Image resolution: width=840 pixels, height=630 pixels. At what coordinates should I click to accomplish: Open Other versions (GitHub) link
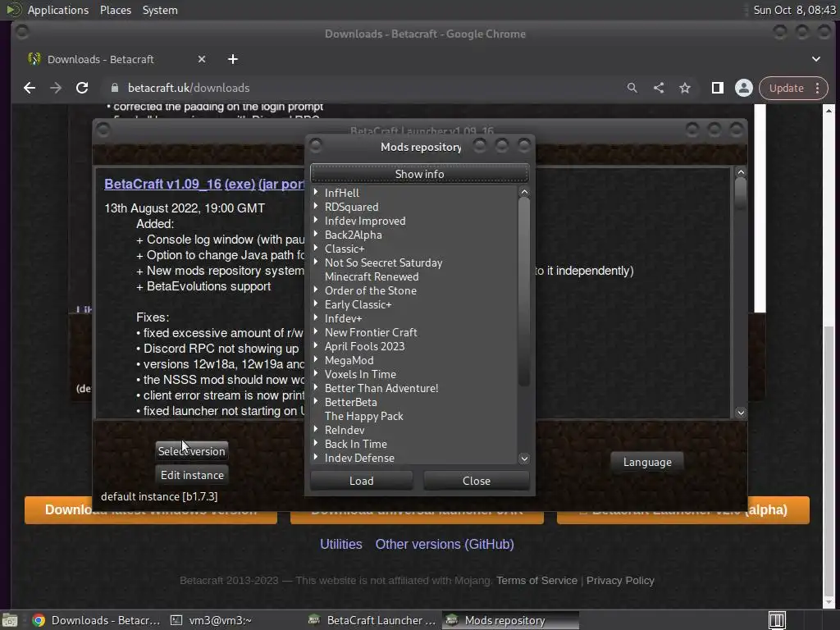tap(445, 545)
